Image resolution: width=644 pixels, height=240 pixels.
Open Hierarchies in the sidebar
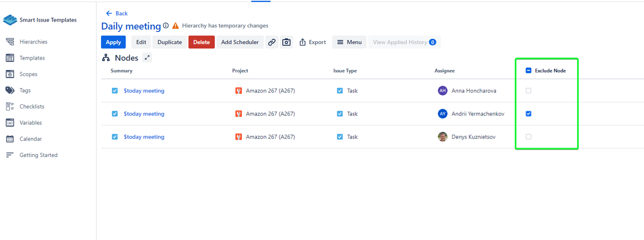33,42
